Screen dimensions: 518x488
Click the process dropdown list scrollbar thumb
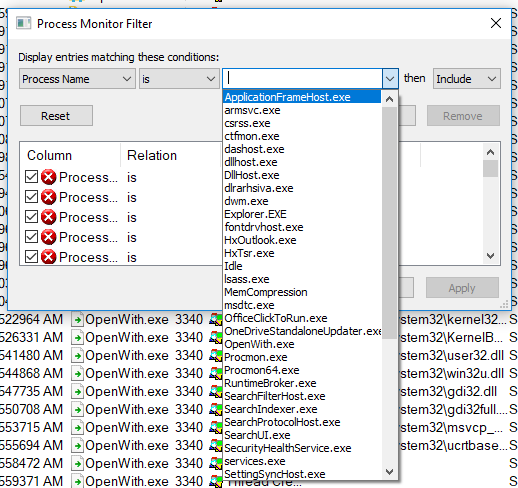(x=389, y=222)
